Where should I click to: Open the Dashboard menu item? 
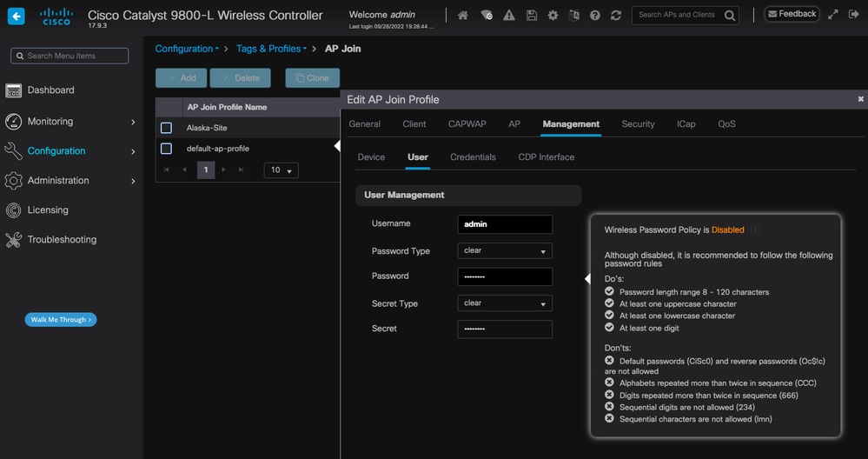tap(51, 90)
